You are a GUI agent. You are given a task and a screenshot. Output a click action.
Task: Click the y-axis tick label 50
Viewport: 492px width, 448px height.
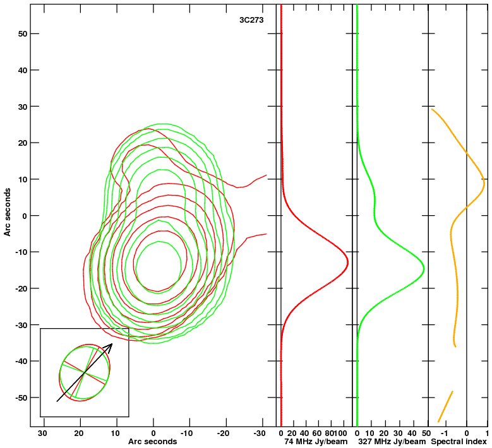coord(23,34)
